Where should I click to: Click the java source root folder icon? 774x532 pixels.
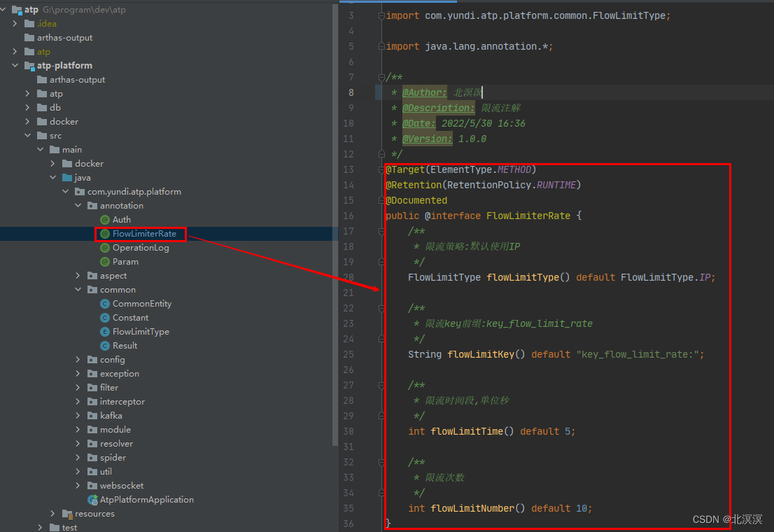[x=67, y=177]
